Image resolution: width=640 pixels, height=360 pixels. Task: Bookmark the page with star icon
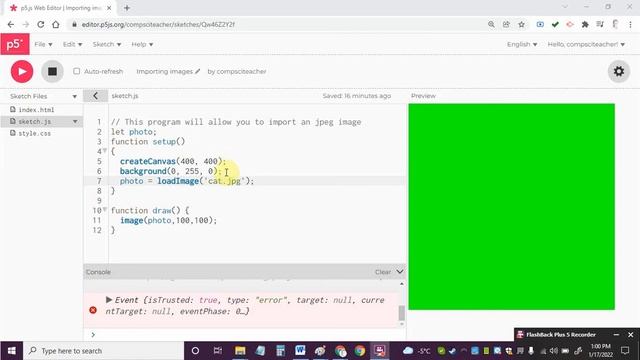521,24
